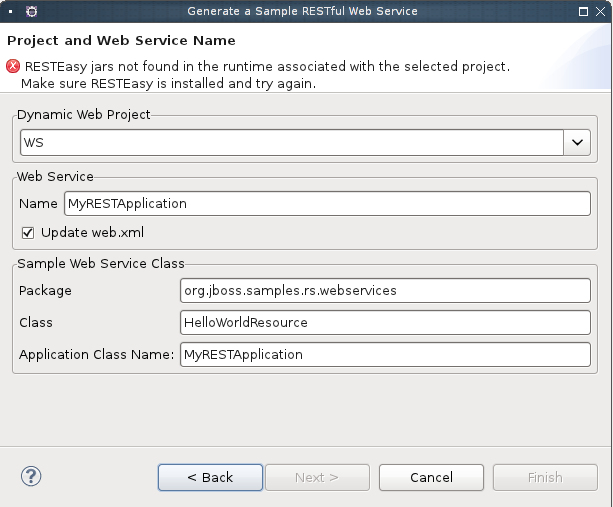Maximize the Generate Sample RESTful Web Service dialog
The height and width of the screenshot is (507, 613).
click(x=583, y=11)
